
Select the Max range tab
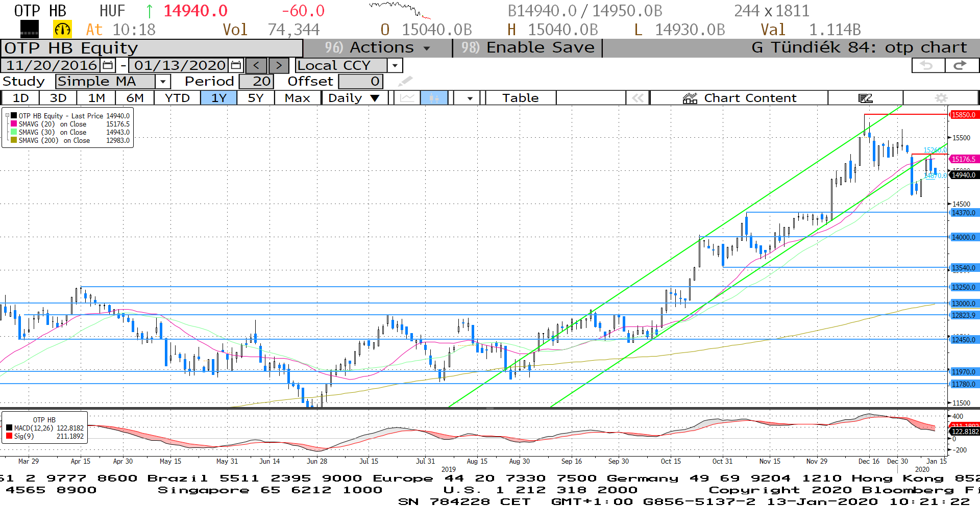pyautogui.click(x=298, y=98)
